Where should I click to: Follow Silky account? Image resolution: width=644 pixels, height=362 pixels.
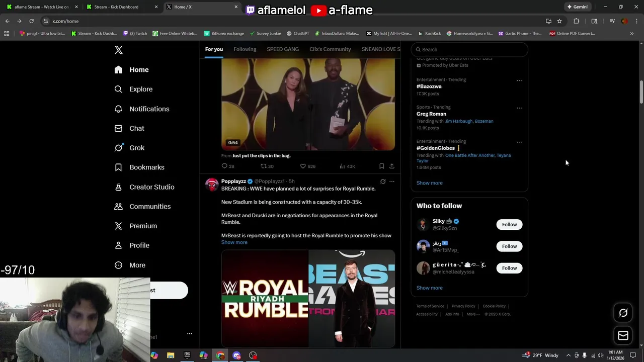point(509,225)
